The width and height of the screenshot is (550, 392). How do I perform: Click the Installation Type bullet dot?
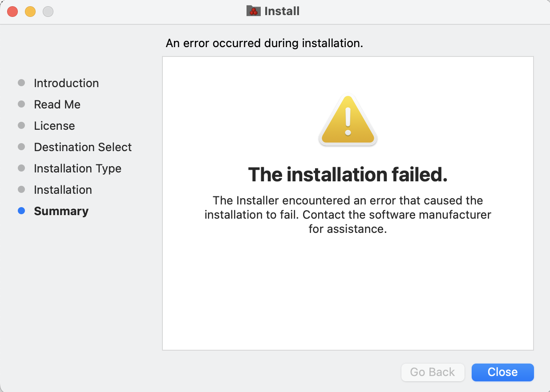coord(21,168)
